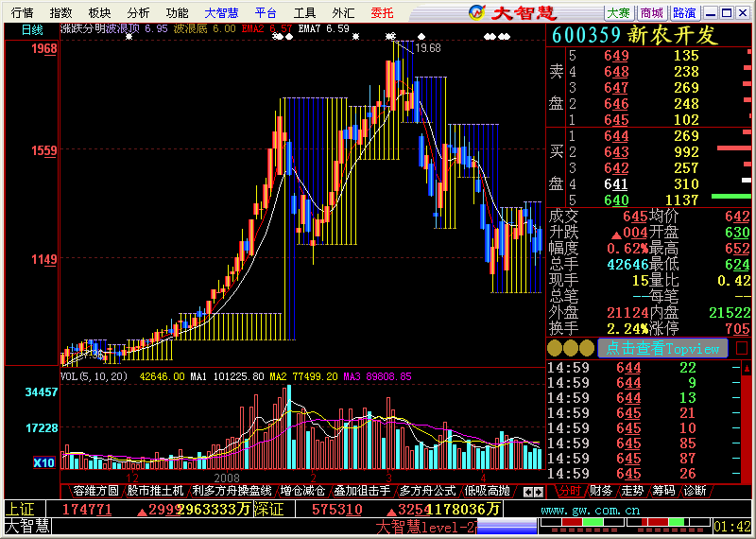Click the second gold circle indicator

pos(571,348)
